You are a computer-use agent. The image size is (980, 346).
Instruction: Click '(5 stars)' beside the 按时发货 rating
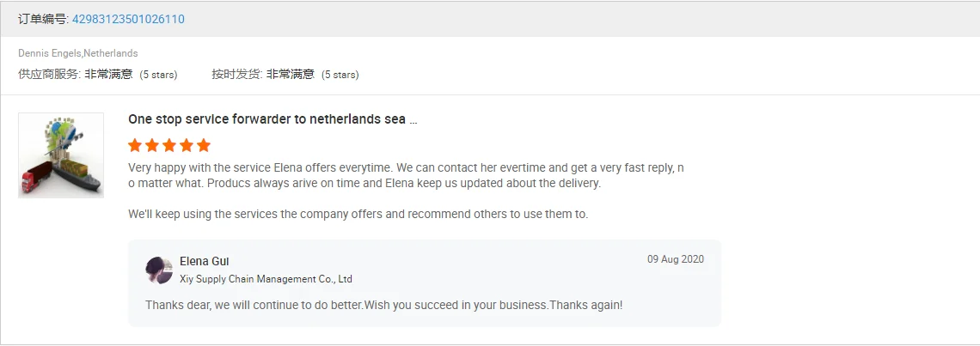pos(340,75)
